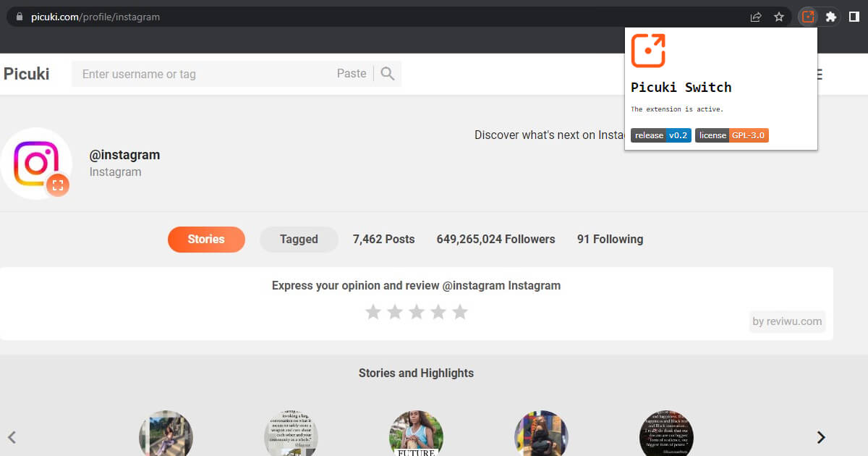The image size is (868, 456).
Task: Click the fullscreen icon on profile picture
Action: pos(58,185)
